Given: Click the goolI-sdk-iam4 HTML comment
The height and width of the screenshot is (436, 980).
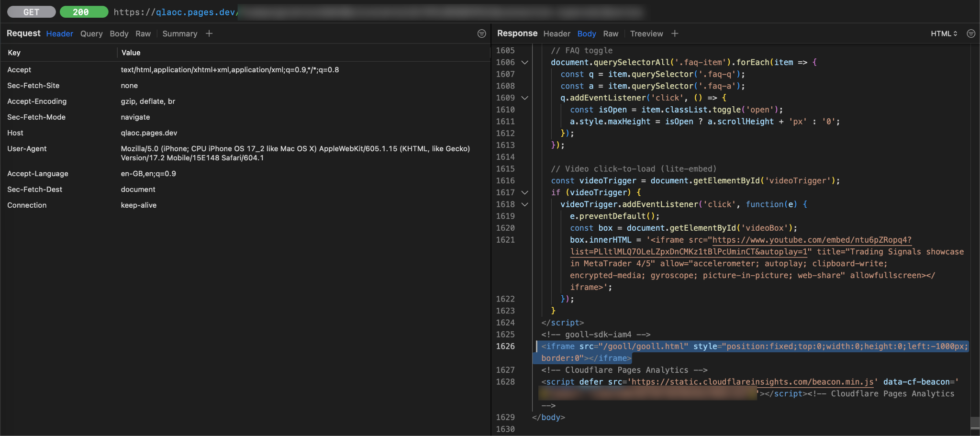Looking at the screenshot, I should click(596, 335).
